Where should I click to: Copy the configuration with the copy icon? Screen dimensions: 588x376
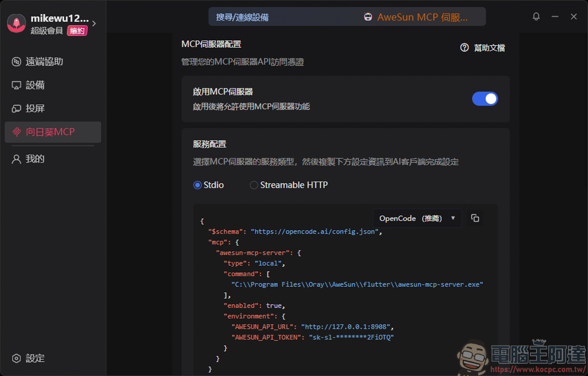point(475,218)
